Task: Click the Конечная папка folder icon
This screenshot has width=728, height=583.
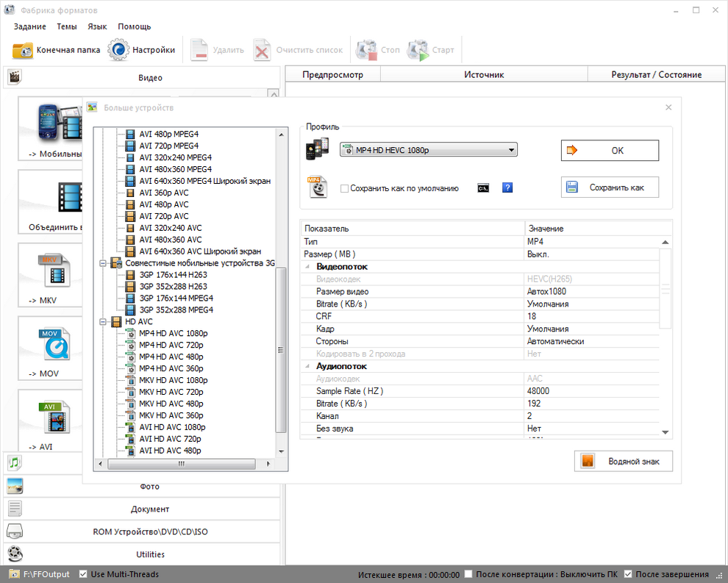Action: [23, 50]
